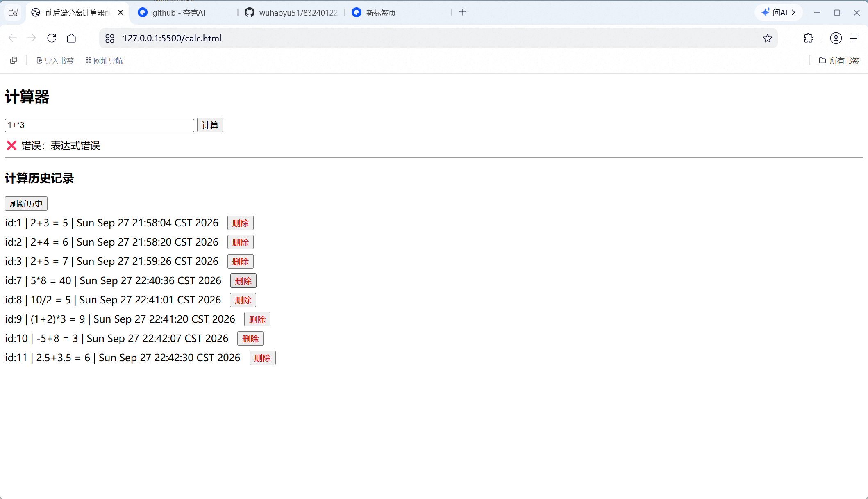Delete the id:1 history record
This screenshot has height=499, width=868.
click(x=241, y=223)
